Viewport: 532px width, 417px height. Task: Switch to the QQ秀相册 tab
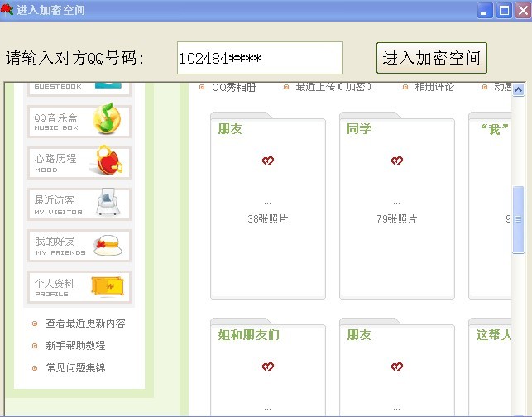[233, 87]
